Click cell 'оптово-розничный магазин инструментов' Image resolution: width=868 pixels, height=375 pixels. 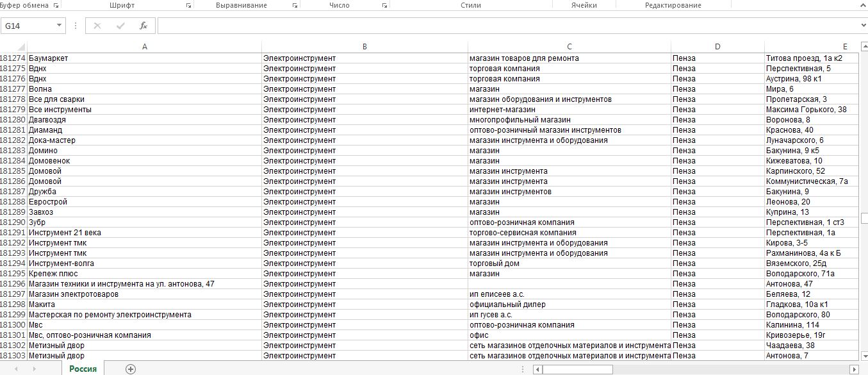(x=569, y=130)
